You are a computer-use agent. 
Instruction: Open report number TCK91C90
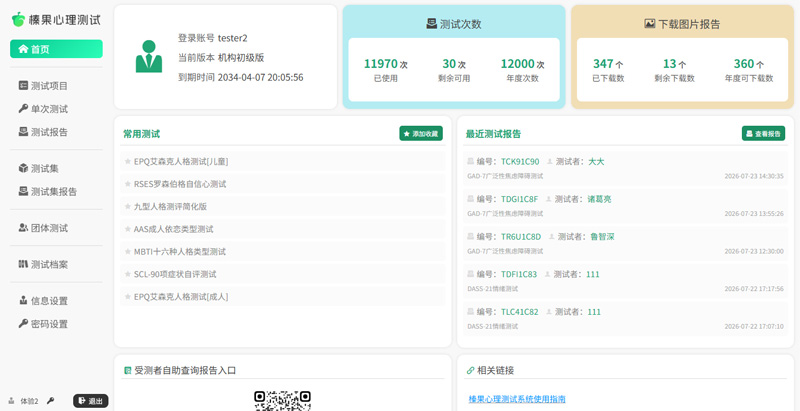[x=520, y=162]
